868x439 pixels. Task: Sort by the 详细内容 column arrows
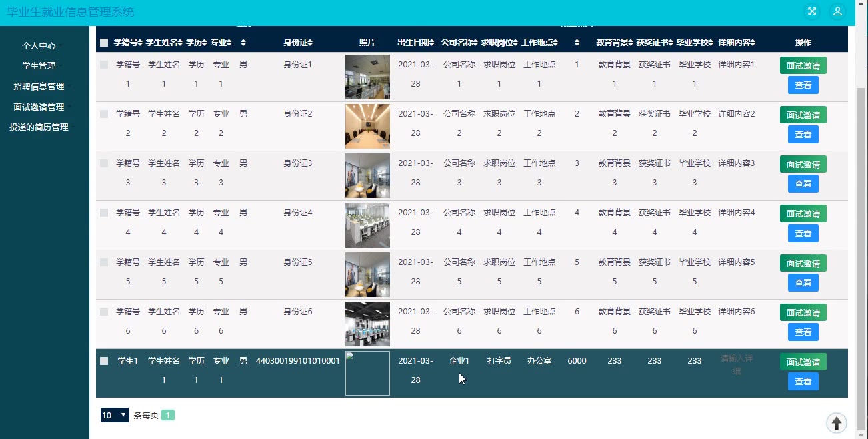click(x=753, y=43)
